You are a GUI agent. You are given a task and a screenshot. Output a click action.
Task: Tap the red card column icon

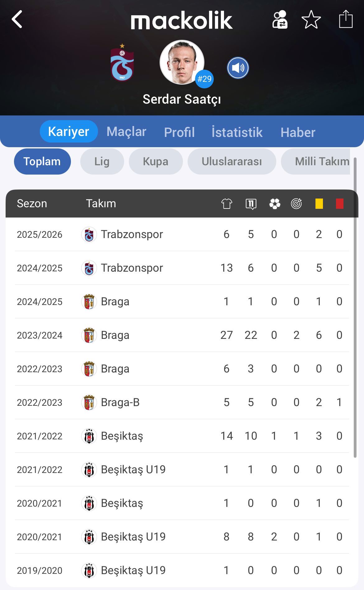tap(339, 204)
